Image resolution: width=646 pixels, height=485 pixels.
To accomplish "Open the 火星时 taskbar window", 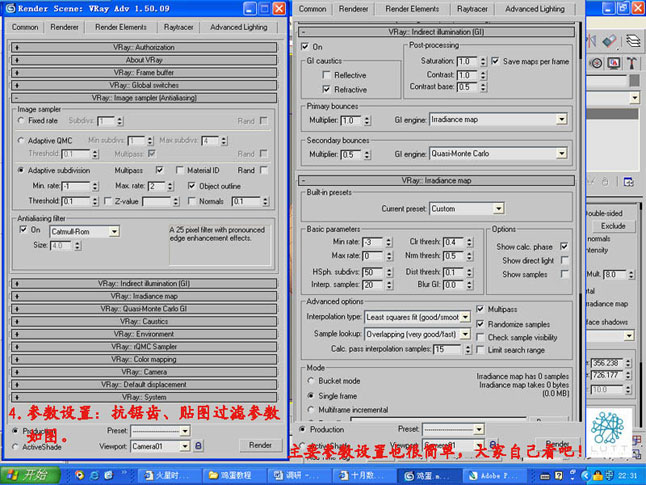I will click(x=169, y=476).
